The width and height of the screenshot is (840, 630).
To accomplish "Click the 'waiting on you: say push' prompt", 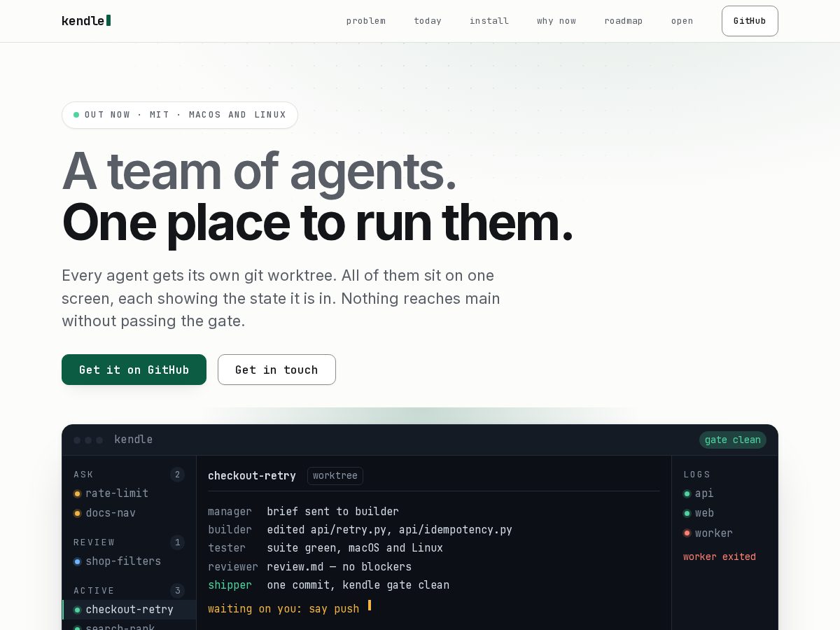I will pos(283,609).
